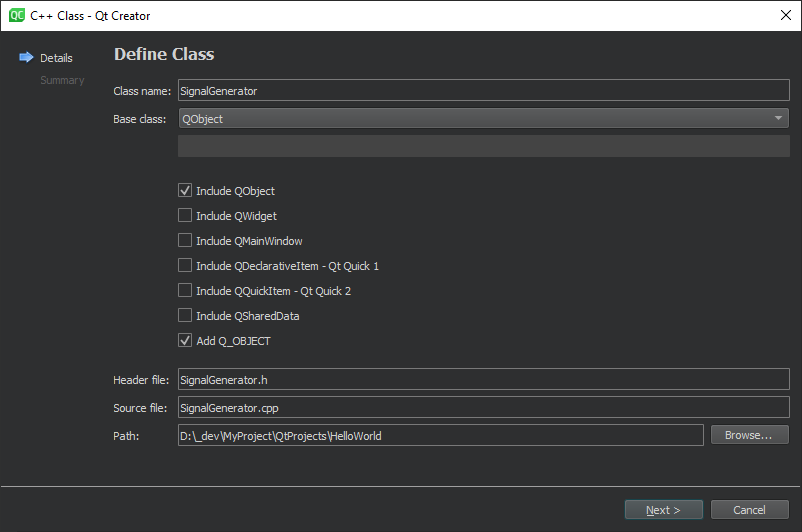Enable the Include QMainWindow checkbox
The image size is (802, 532).
pyautogui.click(x=185, y=240)
